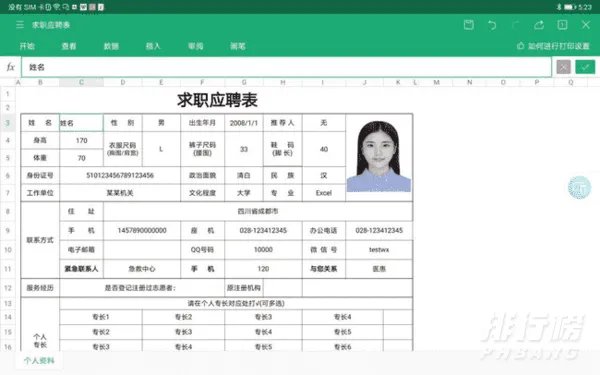The height and width of the screenshot is (375, 600).
Task: Select column D header
Action: [x=122, y=82]
